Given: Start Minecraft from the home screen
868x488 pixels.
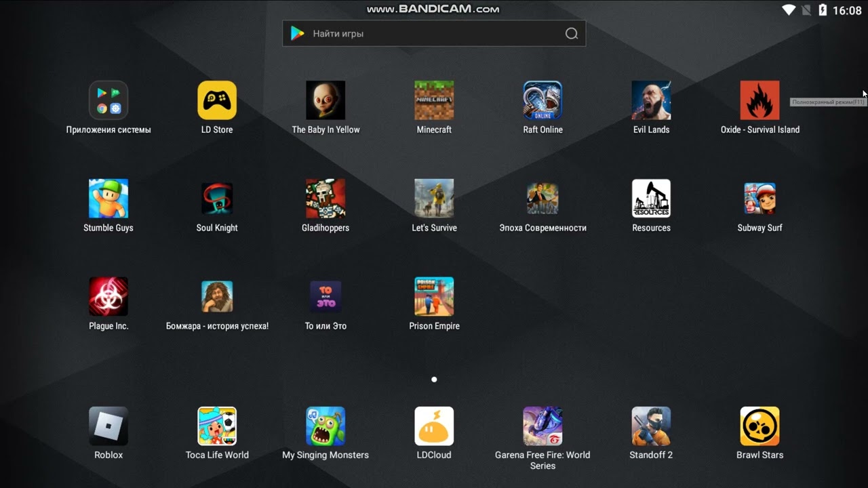Looking at the screenshot, I should [x=434, y=100].
